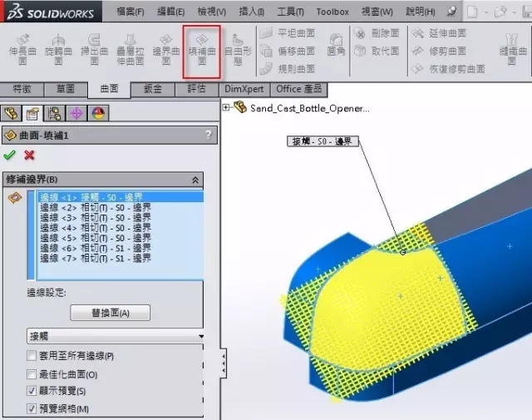Open the 編輯(E) menu
The width and height of the screenshot is (532, 420).
(x=171, y=12)
